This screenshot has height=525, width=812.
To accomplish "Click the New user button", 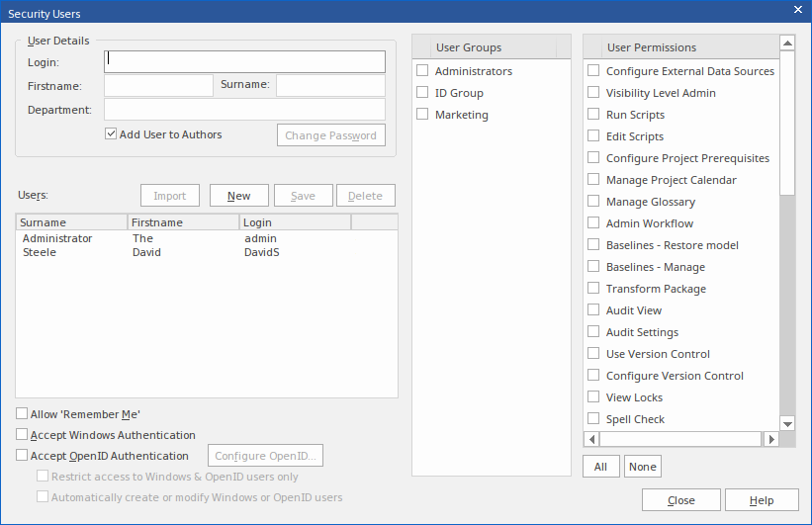I will [238, 196].
